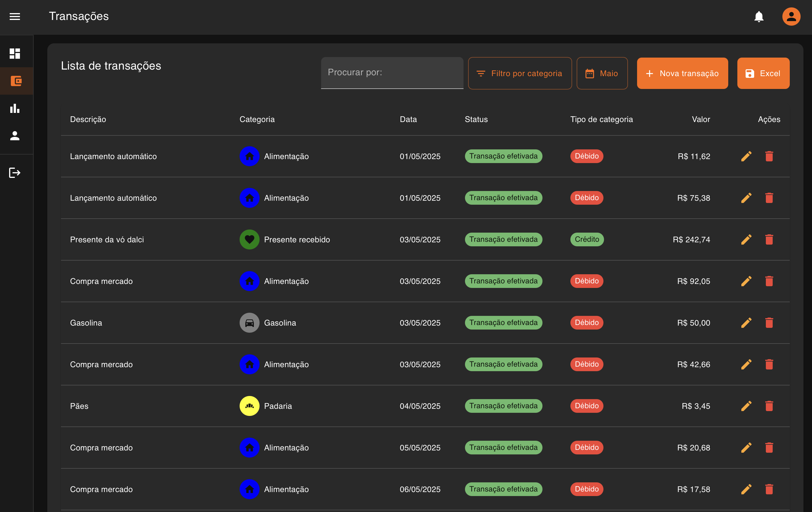Viewport: 812px width, 512px height.
Task: Delete the Pães transaction
Action: pyautogui.click(x=769, y=406)
